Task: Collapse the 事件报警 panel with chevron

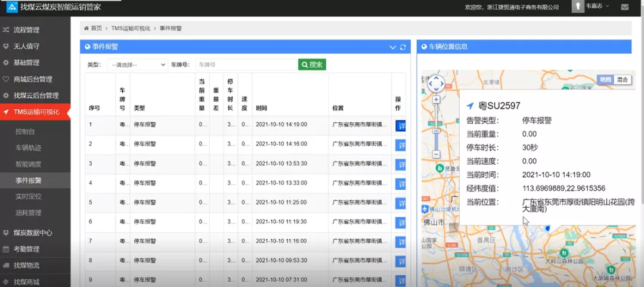Action: (x=392, y=47)
